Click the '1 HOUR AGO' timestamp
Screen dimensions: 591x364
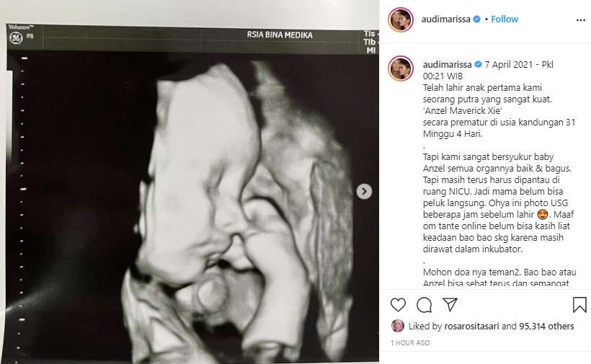click(411, 343)
